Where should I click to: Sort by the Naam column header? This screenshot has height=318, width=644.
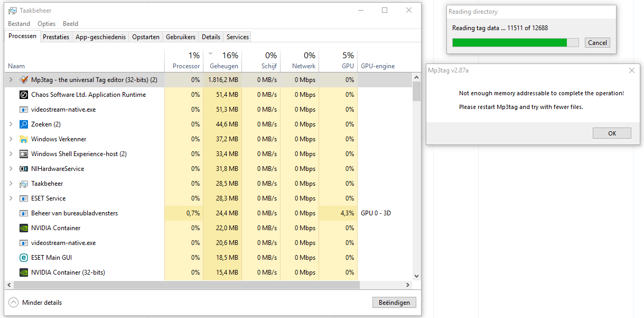click(x=85, y=61)
